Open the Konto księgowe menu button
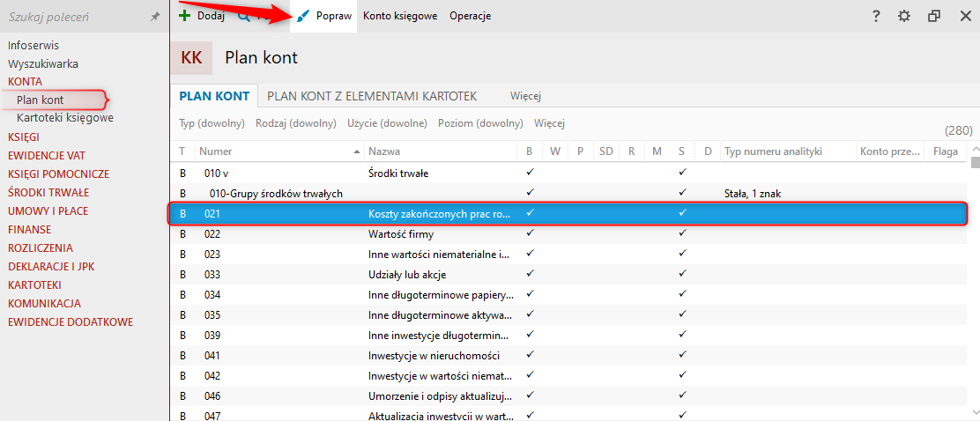980x421 pixels. pos(400,16)
